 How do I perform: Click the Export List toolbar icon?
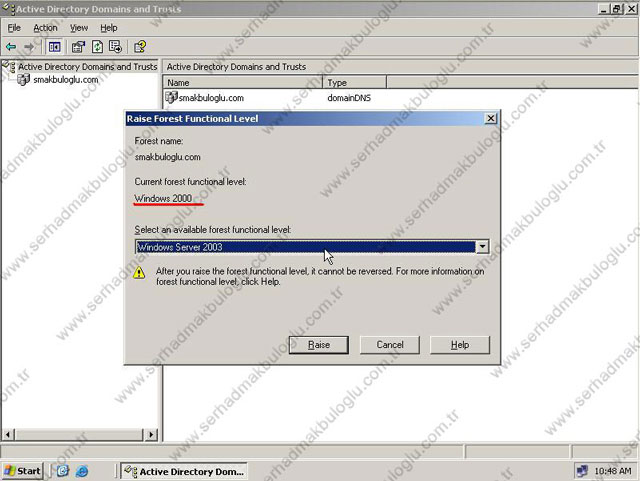[116, 47]
